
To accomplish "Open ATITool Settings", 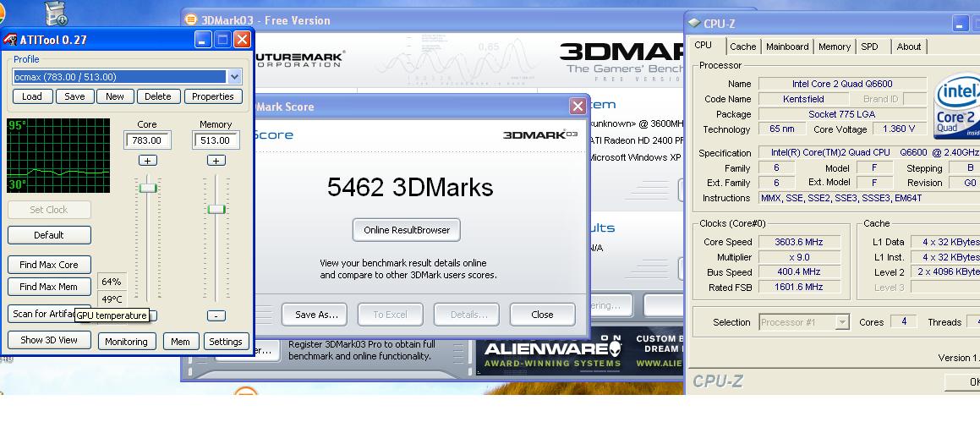I will click(226, 341).
